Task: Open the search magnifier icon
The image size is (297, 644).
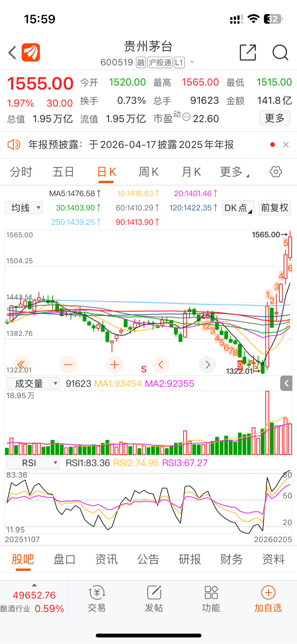Action: pos(280,52)
